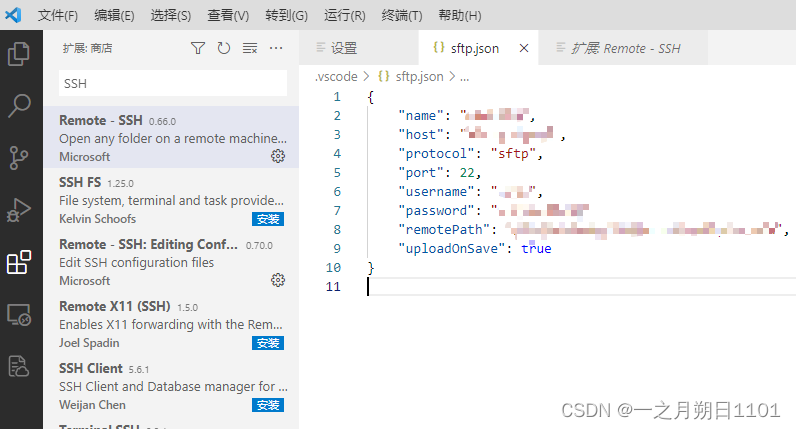Viewport: 796px width, 429px height.
Task: Click Microsoft publisher under Remote - SSH
Action: [85, 157]
